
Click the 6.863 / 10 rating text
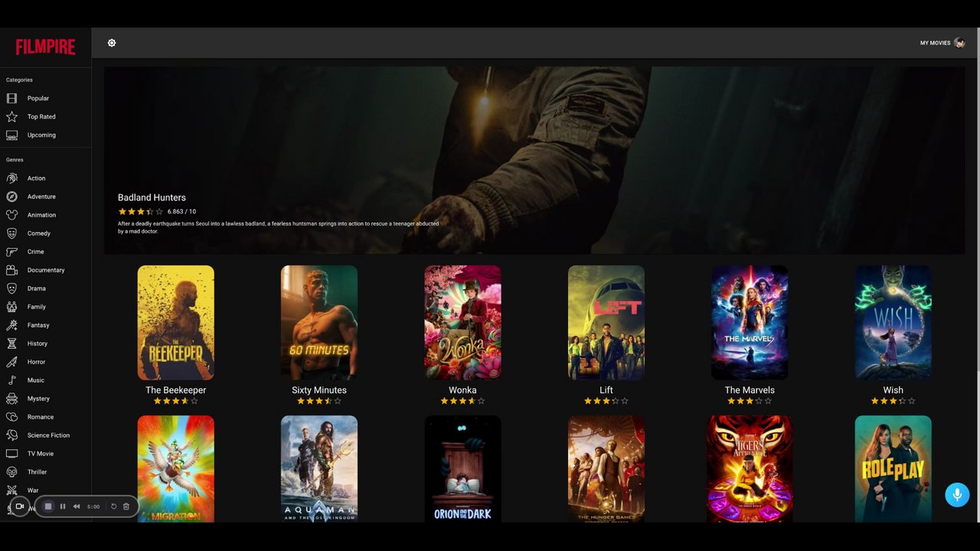click(181, 211)
